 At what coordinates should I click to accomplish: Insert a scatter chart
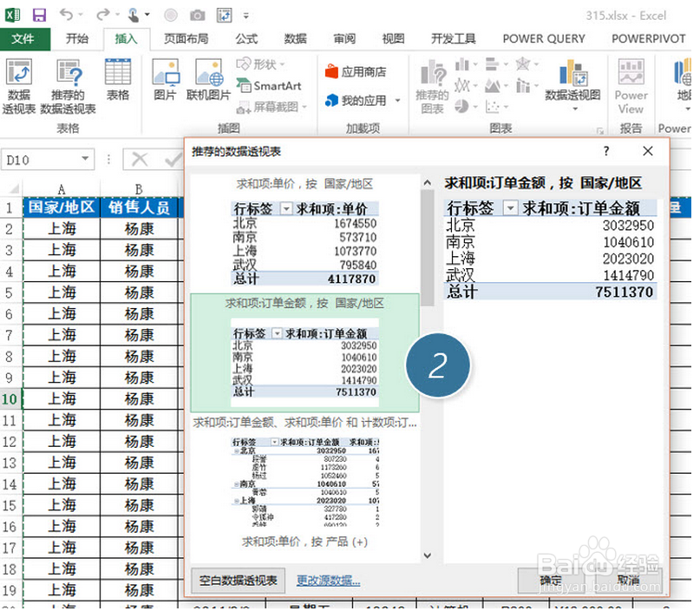click(x=492, y=106)
